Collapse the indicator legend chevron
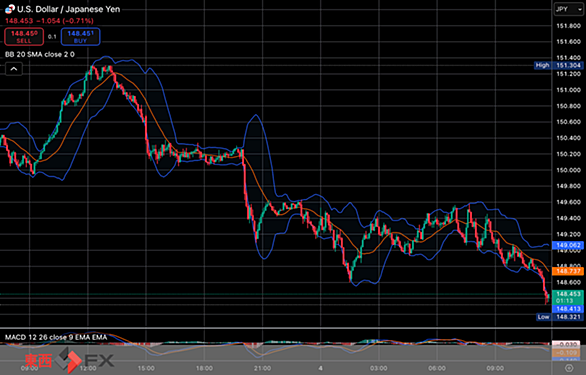Image resolution: width=586 pixels, height=375 pixels. (14, 69)
